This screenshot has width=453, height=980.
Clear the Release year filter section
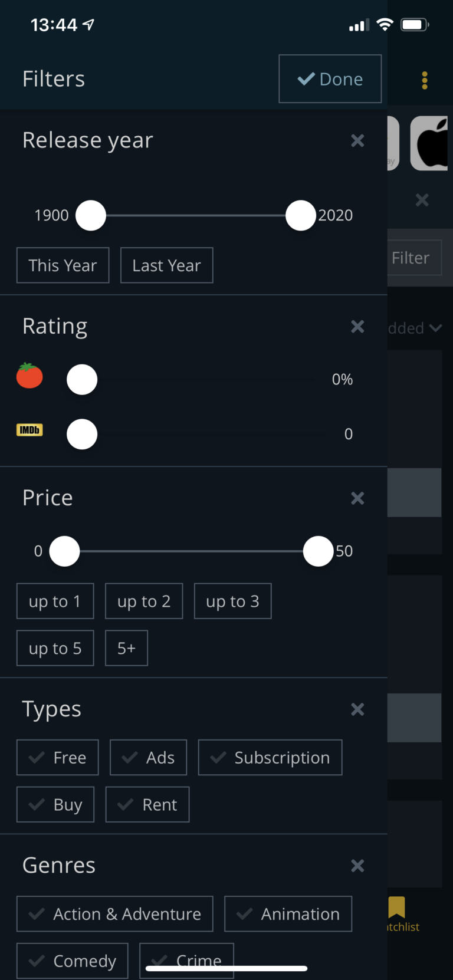(x=357, y=140)
